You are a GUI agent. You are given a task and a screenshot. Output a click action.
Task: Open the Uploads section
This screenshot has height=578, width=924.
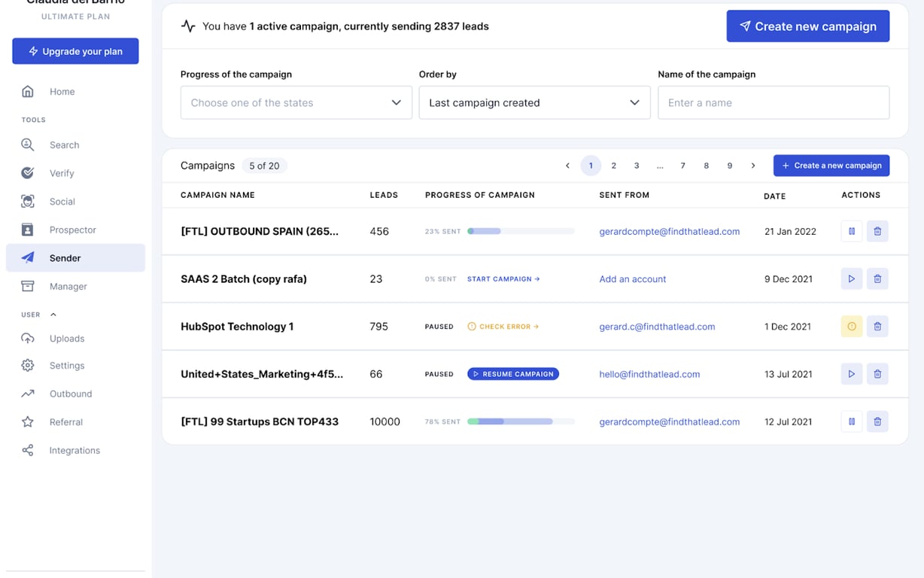67,338
